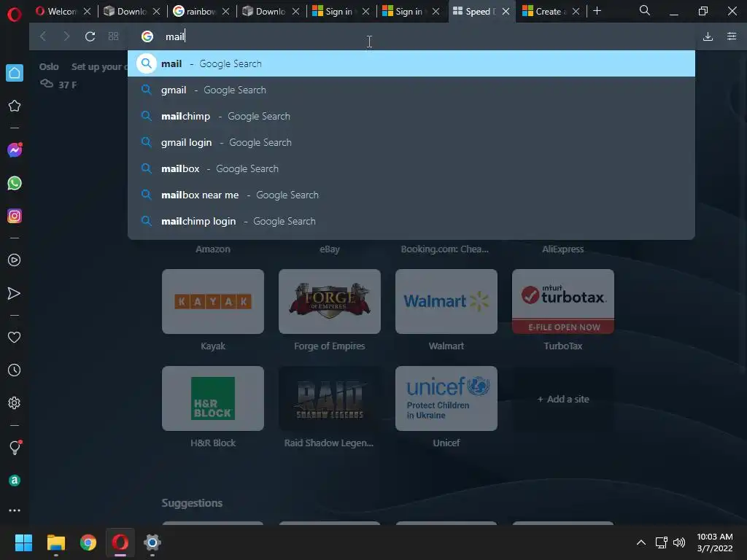747x560 pixels.
Task: Open Start Page home icon in sidebar
Action: 15,73
